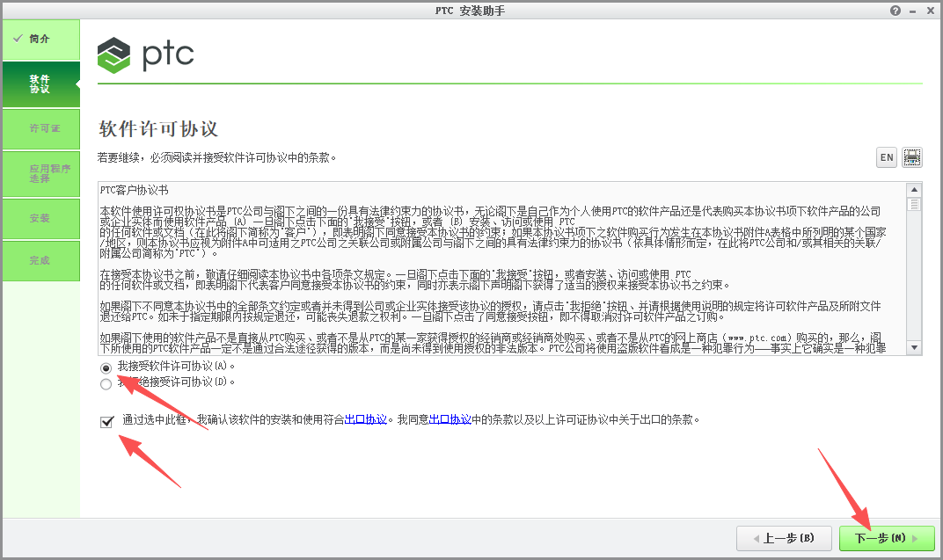
Task: Open help via the title bar question mark
Action: click(895, 10)
